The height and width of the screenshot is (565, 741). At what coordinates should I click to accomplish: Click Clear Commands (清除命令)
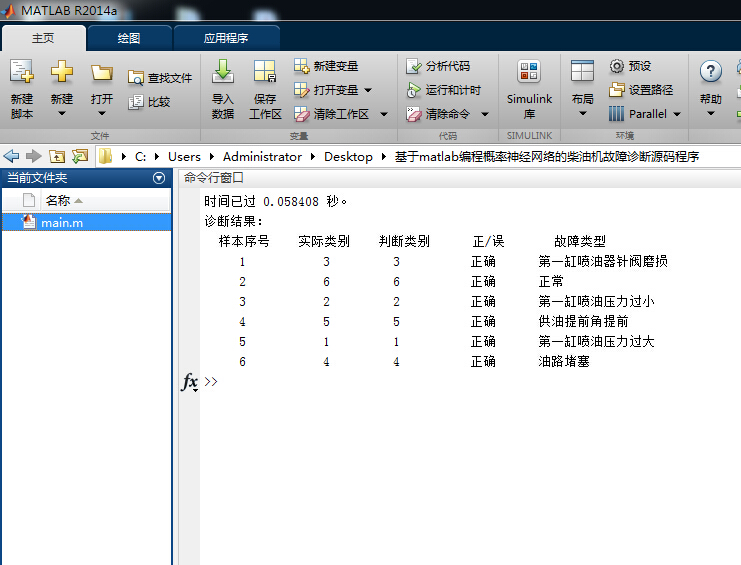point(438,114)
